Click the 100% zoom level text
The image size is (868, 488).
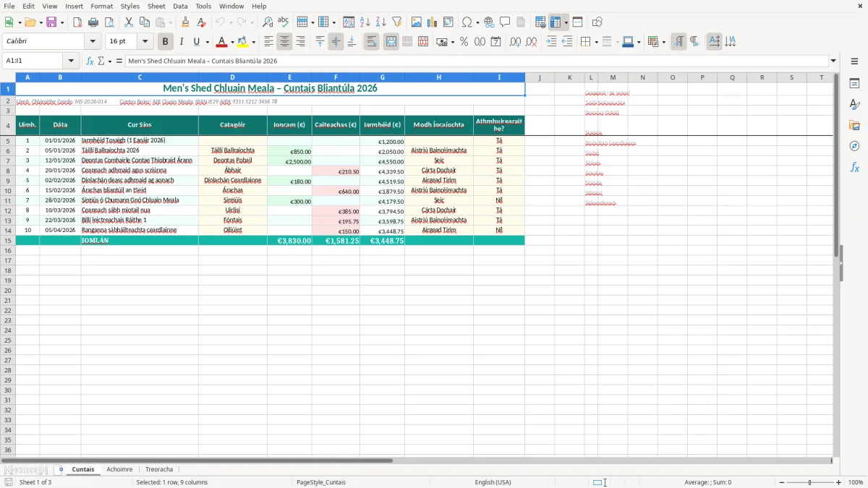click(x=856, y=482)
